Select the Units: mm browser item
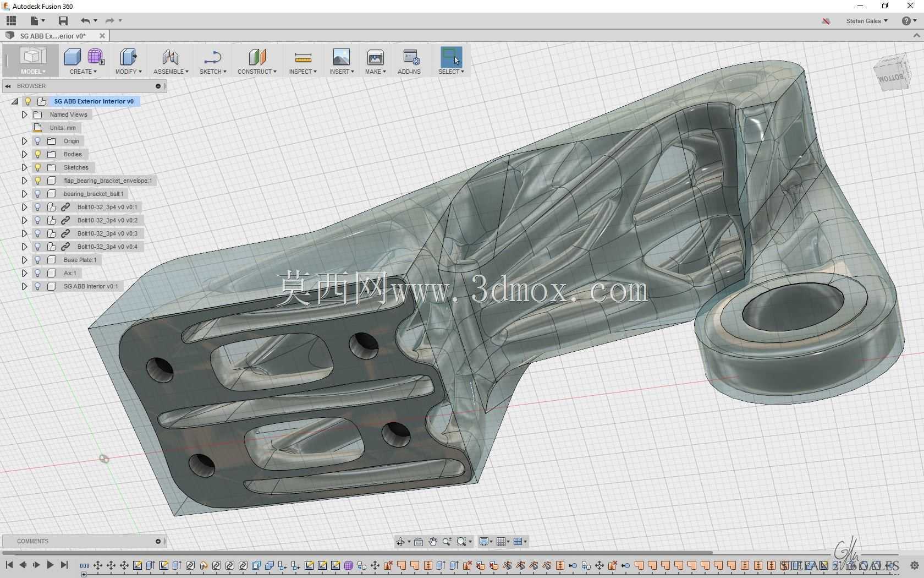 click(x=63, y=128)
